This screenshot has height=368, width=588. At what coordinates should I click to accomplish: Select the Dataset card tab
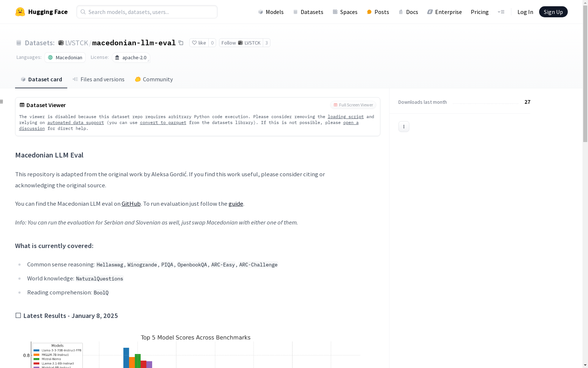pyautogui.click(x=41, y=79)
